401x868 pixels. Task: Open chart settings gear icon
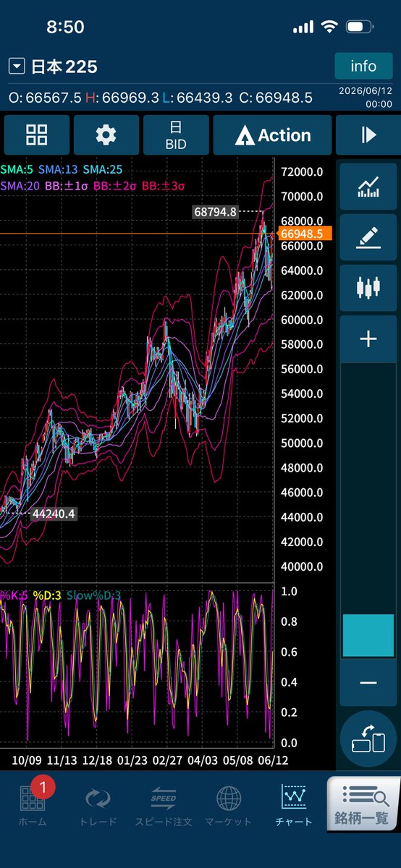(x=106, y=135)
